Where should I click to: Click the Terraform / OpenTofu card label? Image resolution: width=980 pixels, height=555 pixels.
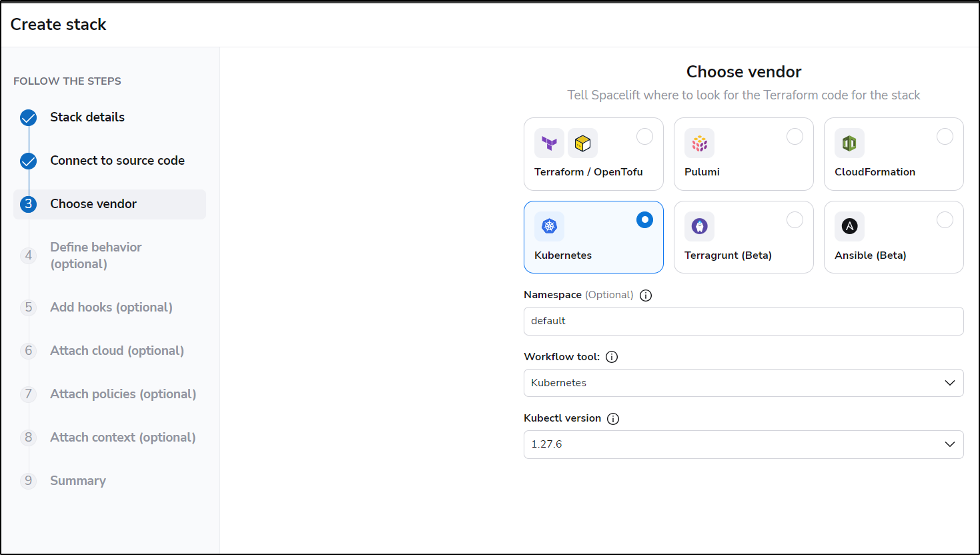pos(588,172)
